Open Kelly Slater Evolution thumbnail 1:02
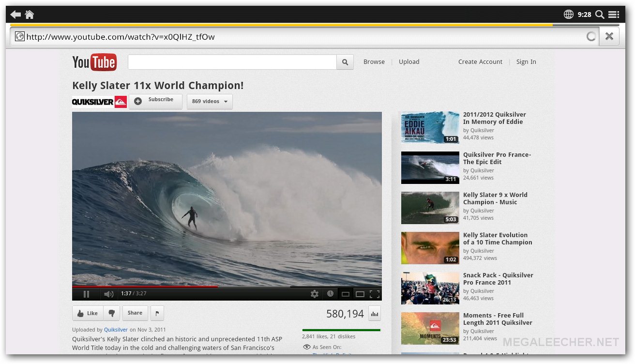This screenshot has height=364, width=635. (430, 248)
